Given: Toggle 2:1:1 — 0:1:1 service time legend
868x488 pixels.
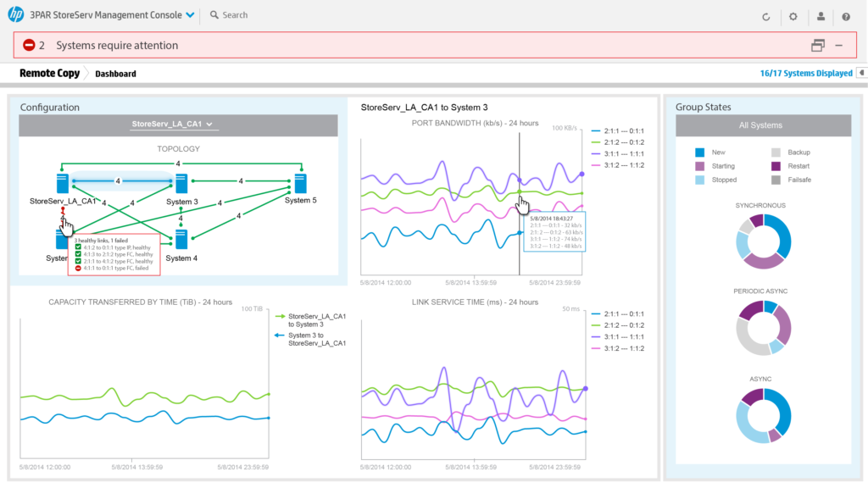Looking at the screenshot, I should (x=618, y=313).
